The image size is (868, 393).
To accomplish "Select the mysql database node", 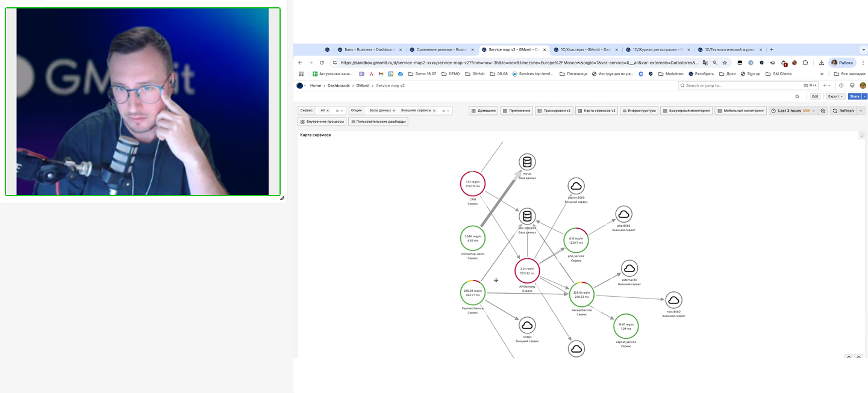I will point(527,162).
